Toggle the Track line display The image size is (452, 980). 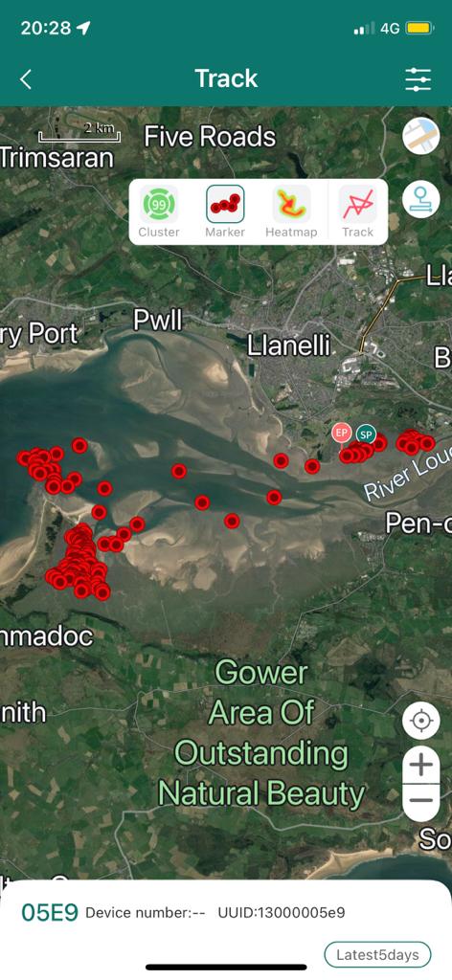(357, 212)
